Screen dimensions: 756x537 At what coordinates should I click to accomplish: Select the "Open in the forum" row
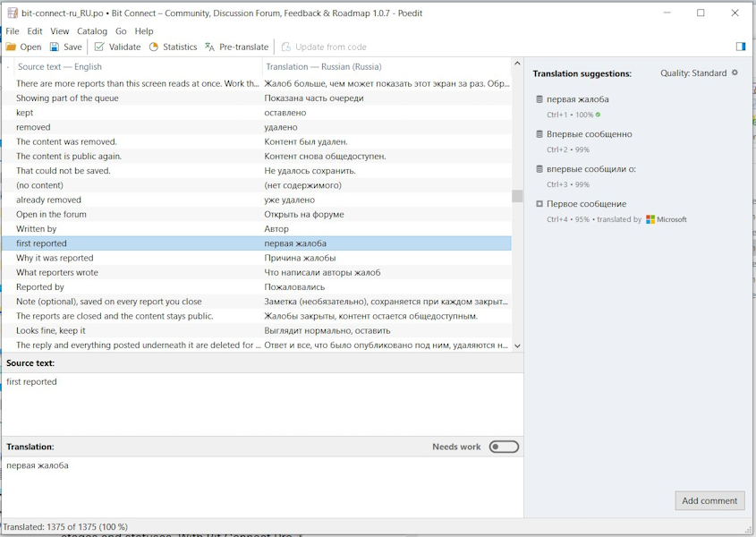(257, 214)
